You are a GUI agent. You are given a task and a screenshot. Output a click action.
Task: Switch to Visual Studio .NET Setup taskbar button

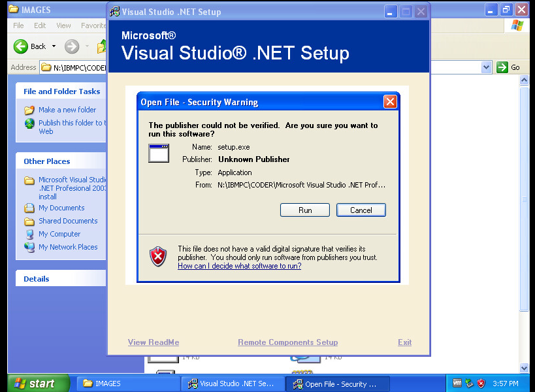click(x=233, y=384)
